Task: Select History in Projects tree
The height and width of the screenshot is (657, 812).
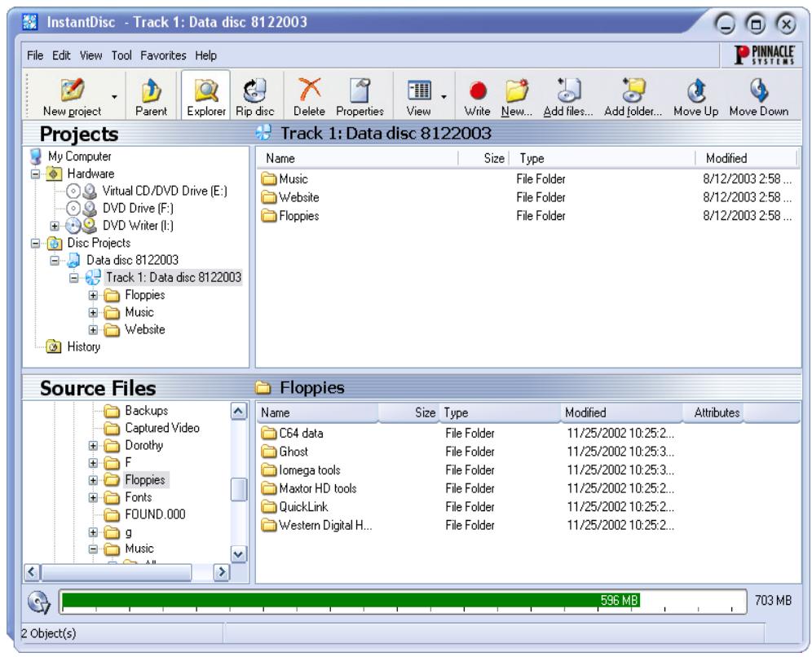Action: point(83,347)
